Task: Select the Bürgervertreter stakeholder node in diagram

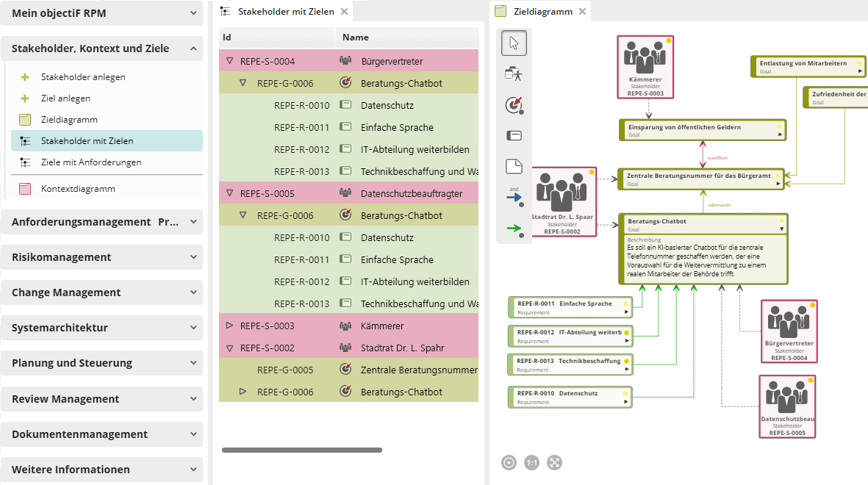Action: tap(789, 331)
